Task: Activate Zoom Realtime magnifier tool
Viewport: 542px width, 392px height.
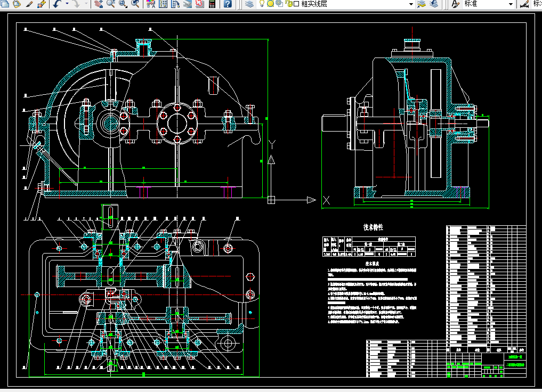Action: [111, 4]
